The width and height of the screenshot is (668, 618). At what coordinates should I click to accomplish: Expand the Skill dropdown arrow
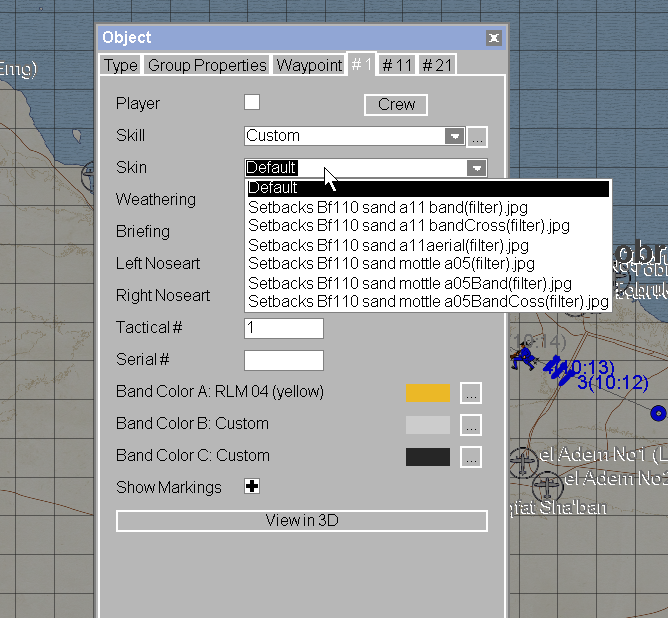455,136
